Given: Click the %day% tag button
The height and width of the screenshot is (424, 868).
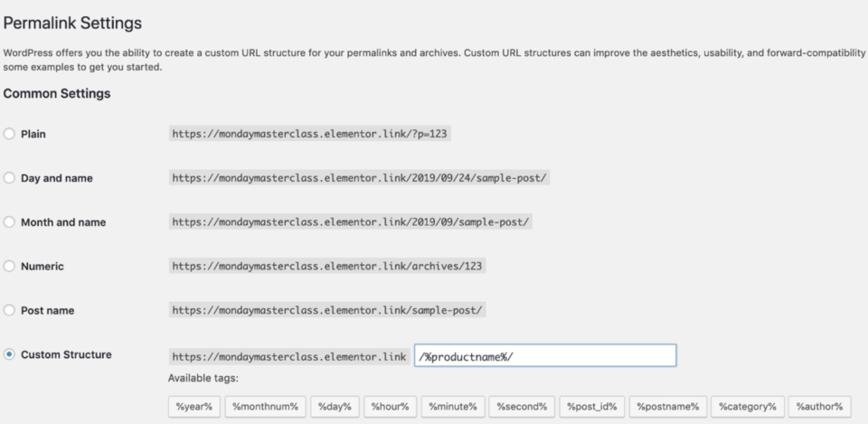Looking at the screenshot, I should point(335,407).
